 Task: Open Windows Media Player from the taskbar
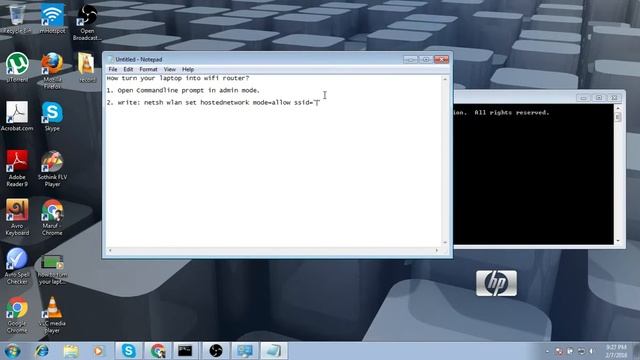click(x=98, y=351)
